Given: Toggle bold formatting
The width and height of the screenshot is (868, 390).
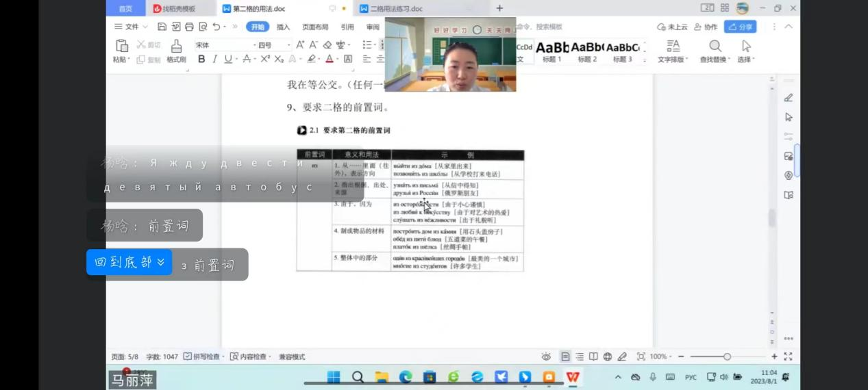Looking at the screenshot, I should coord(201,60).
